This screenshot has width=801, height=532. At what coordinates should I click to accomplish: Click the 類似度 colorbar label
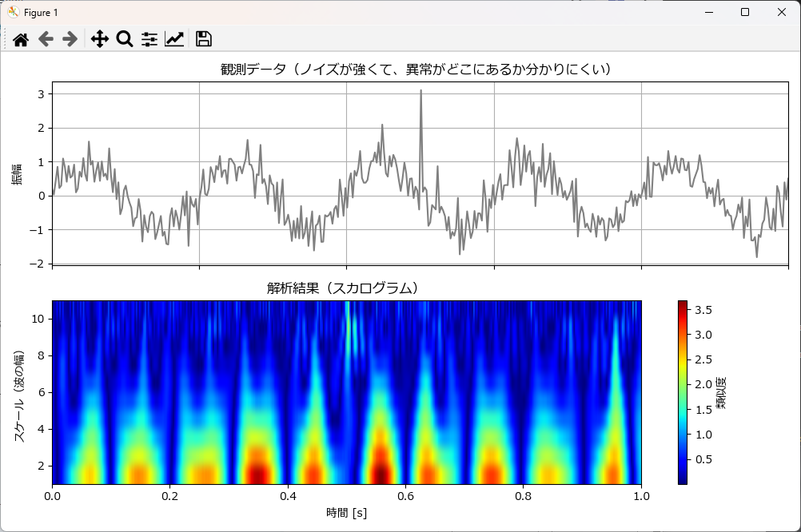[721, 392]
